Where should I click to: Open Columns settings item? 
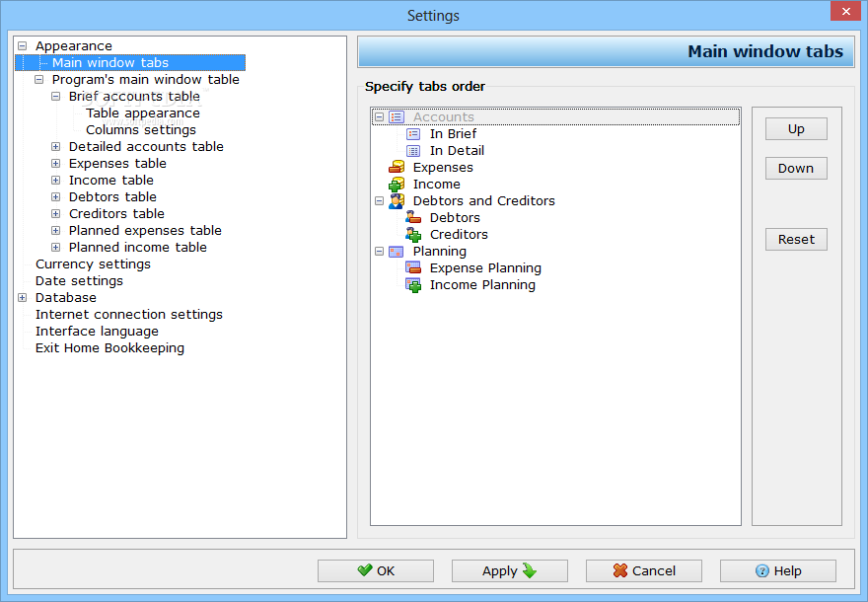141,129
